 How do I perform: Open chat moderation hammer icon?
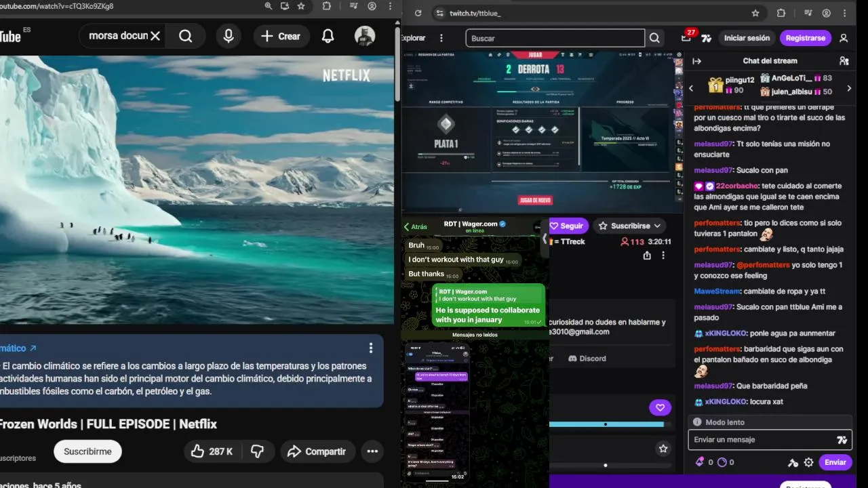[793, 462]
